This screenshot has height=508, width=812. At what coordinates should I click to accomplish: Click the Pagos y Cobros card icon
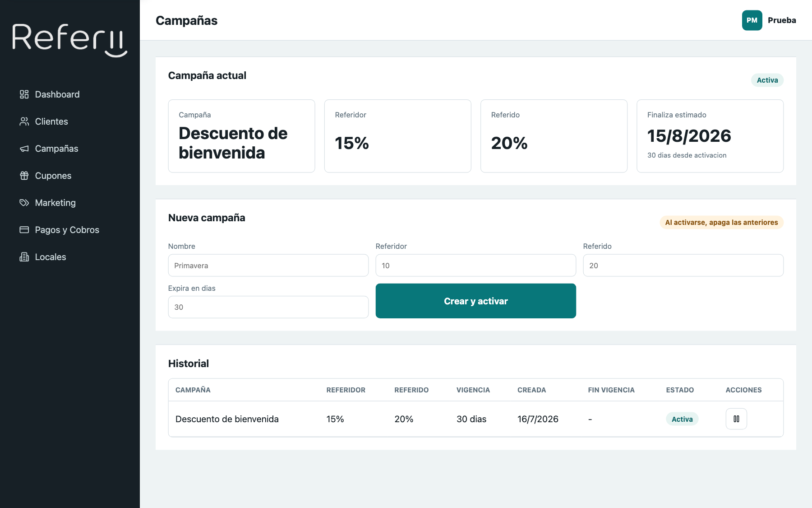[x=24, y=230]
